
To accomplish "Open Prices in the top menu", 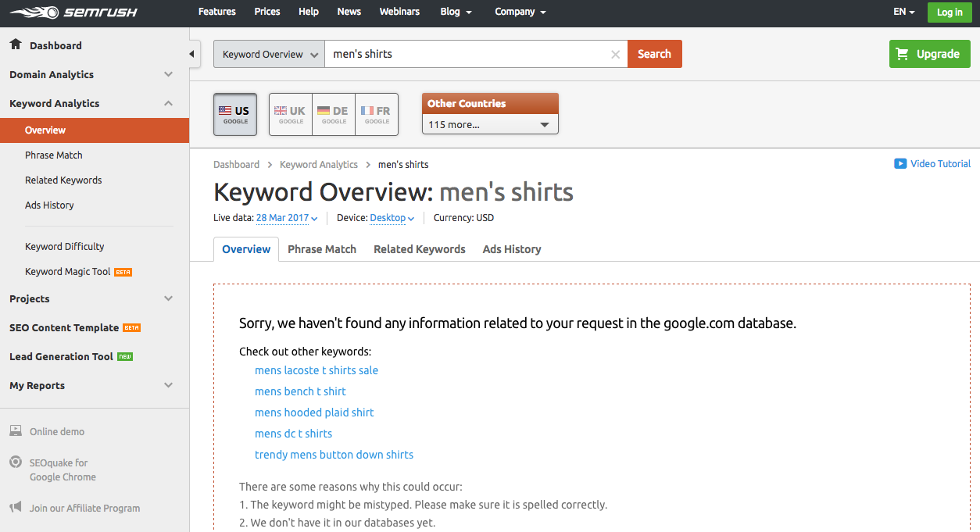I will (267, 12).
